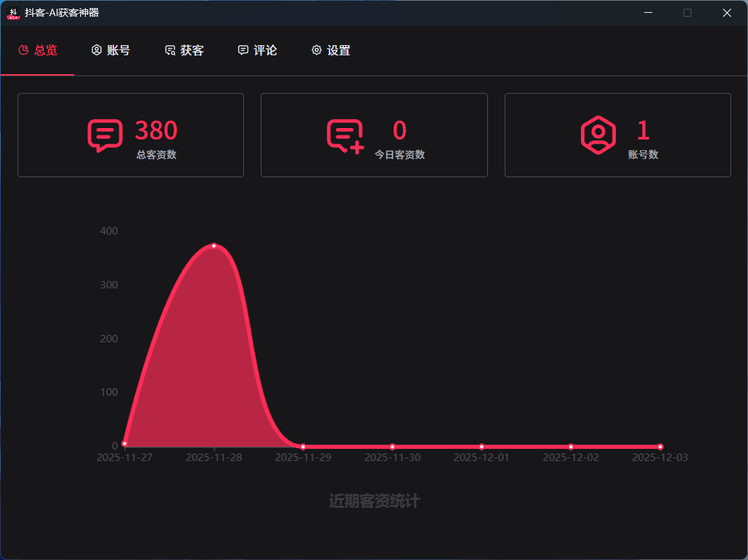Switch to the 账号 tab

(111, 51)
